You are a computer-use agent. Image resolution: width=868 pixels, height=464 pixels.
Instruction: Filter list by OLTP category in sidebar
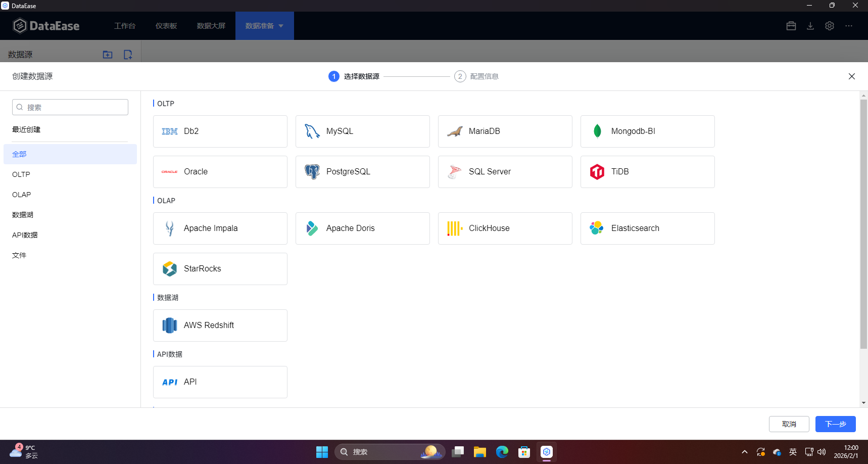pyautogui.click(x=70, y=174)
